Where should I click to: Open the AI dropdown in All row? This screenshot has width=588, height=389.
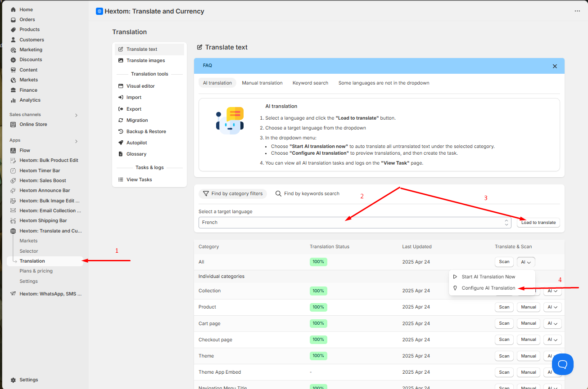coord(526,262)
